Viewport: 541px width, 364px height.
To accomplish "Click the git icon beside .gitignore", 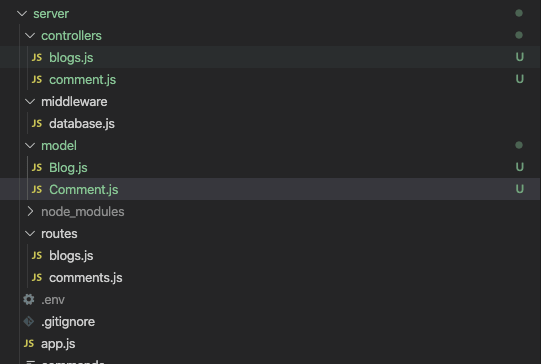I will (29, 322).
